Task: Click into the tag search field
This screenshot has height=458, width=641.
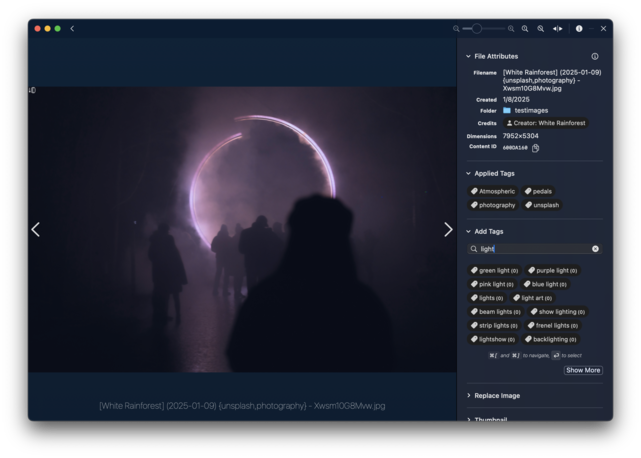Action: pyautogui.click(x=534, y=249)
